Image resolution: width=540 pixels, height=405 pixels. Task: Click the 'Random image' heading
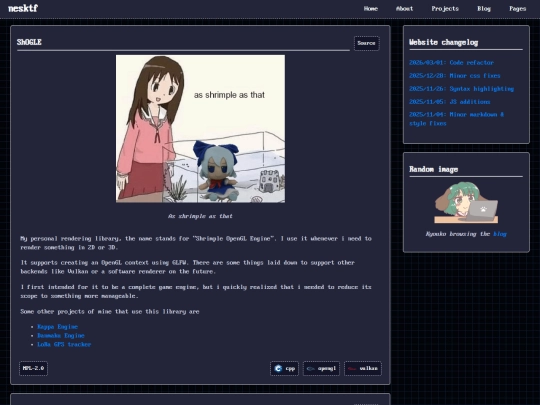(434, 169)
